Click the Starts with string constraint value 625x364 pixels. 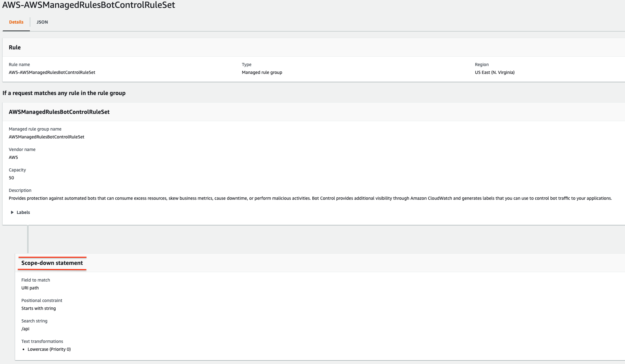[38, 308]
